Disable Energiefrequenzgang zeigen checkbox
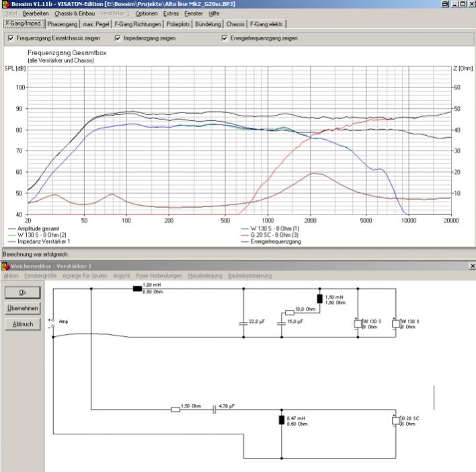 (225, 38)
